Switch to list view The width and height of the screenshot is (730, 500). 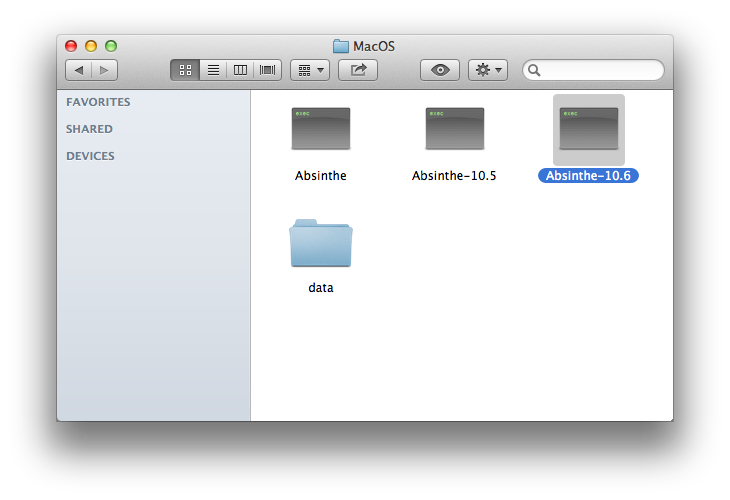pos(213,70)
